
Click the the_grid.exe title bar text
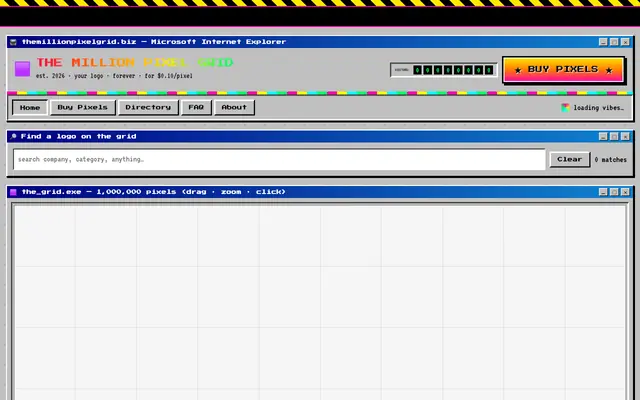(x=153, y=192)
